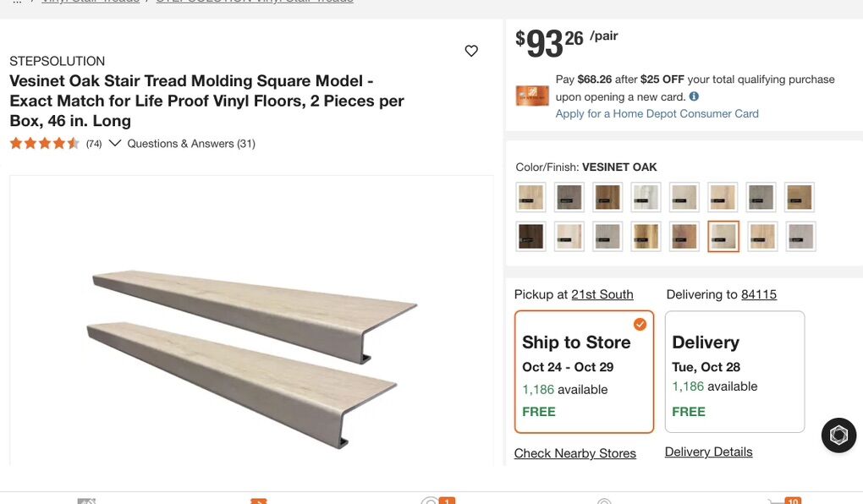Select the first swatch in top row
863x504 pixels.
[x=530, y=197]
